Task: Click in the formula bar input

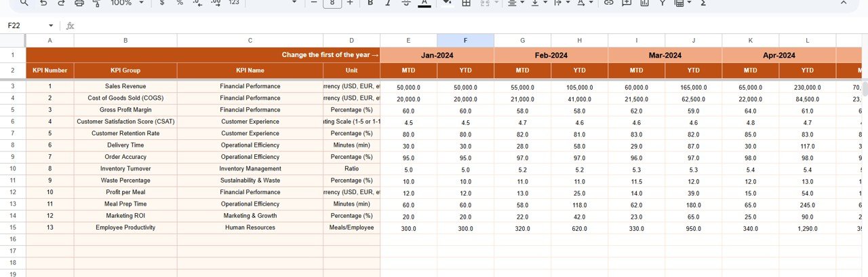Action: (x=407, y=26)
